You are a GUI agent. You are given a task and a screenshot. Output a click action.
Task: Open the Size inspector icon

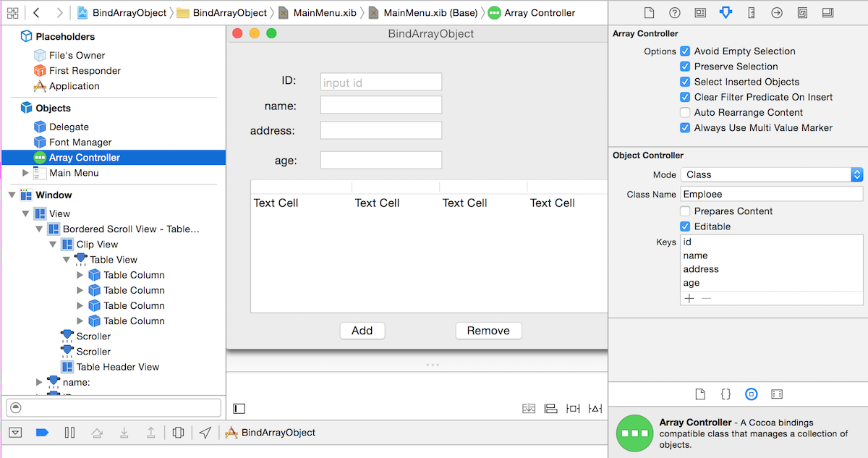tap(751, 13)
